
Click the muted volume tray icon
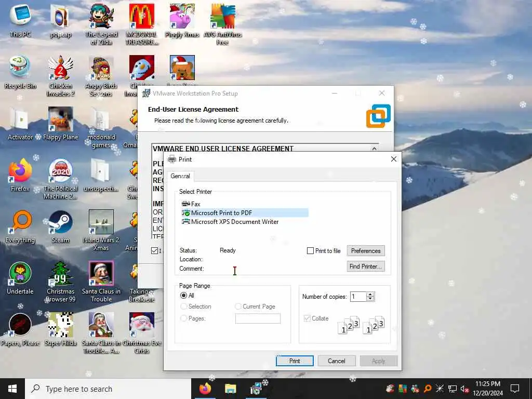464,389
